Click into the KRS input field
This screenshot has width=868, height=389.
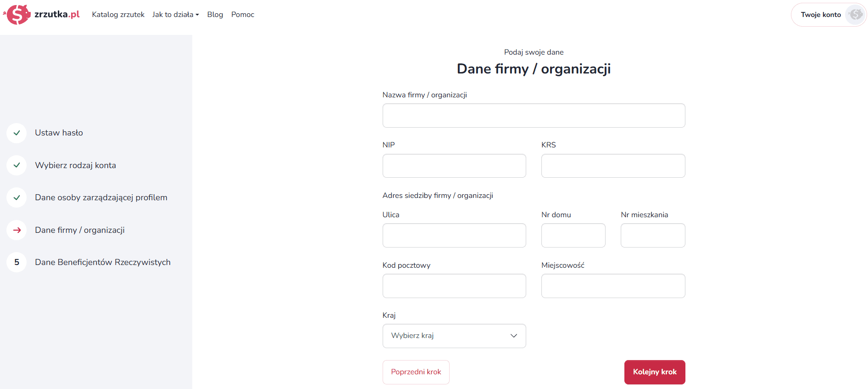pyautogui.click(x=613, y=166)
